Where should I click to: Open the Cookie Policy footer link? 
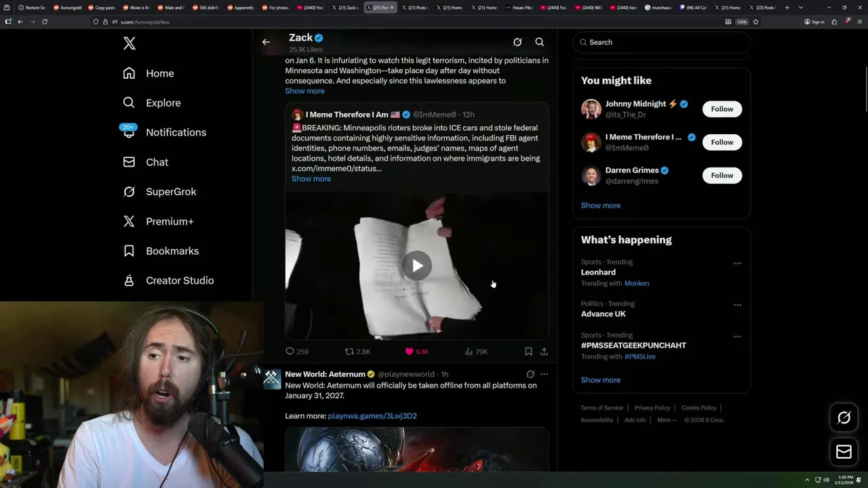(x=698, y=408)
